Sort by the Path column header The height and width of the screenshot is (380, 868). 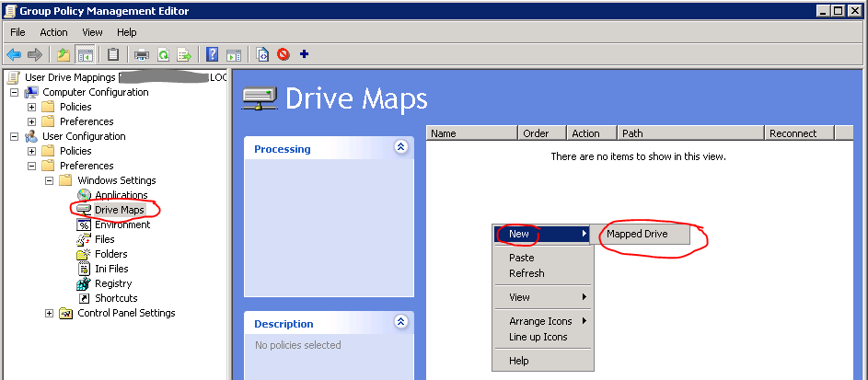point(690,133)
